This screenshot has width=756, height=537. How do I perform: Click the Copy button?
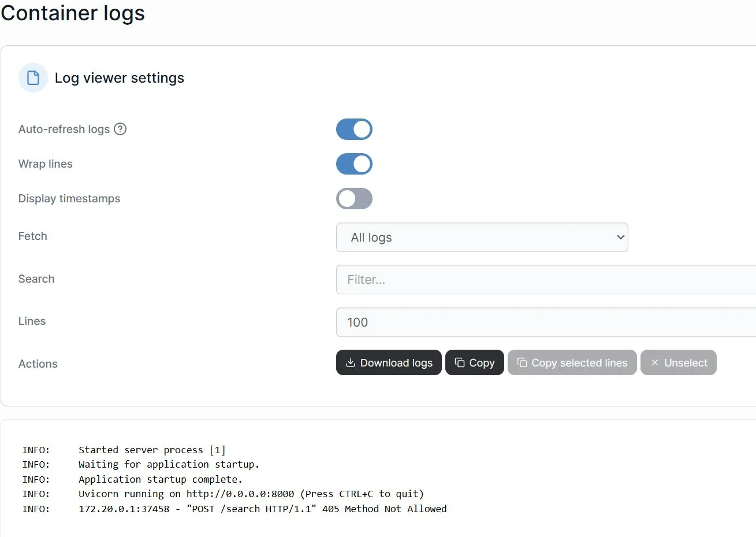click(474, 362)
